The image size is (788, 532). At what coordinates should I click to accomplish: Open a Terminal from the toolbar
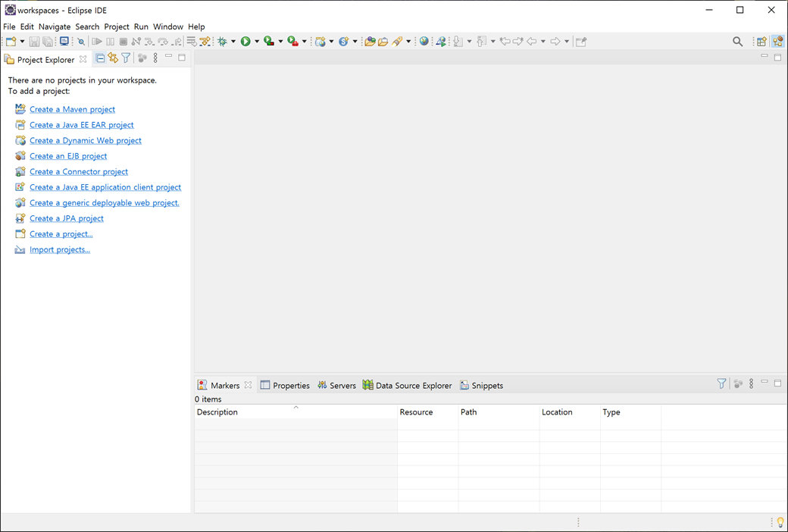point(64,42)
